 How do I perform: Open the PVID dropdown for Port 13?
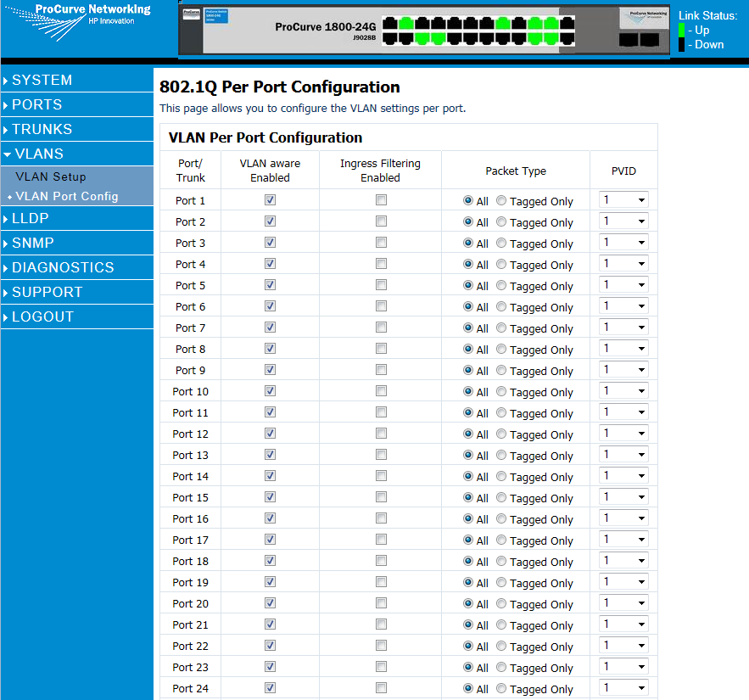(623, 455)
